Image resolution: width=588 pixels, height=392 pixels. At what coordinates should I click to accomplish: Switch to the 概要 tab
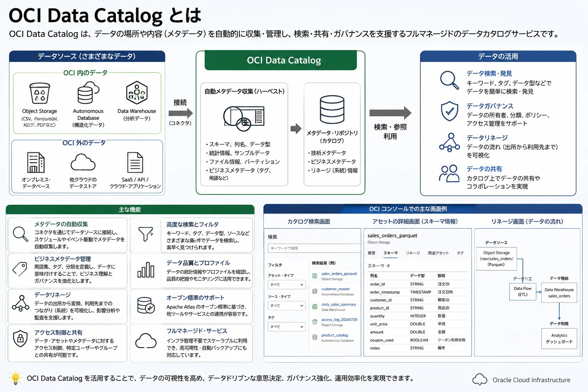371,253
